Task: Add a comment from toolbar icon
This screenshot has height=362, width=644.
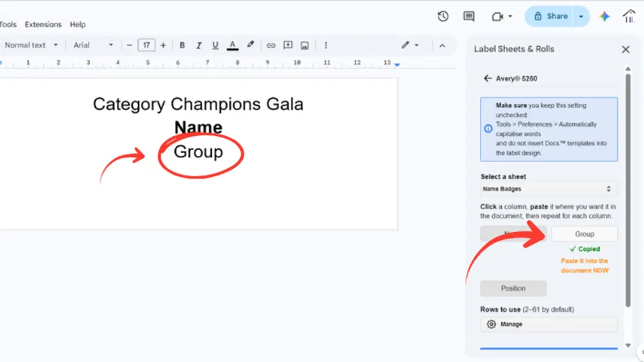Action: click(288, 45)
